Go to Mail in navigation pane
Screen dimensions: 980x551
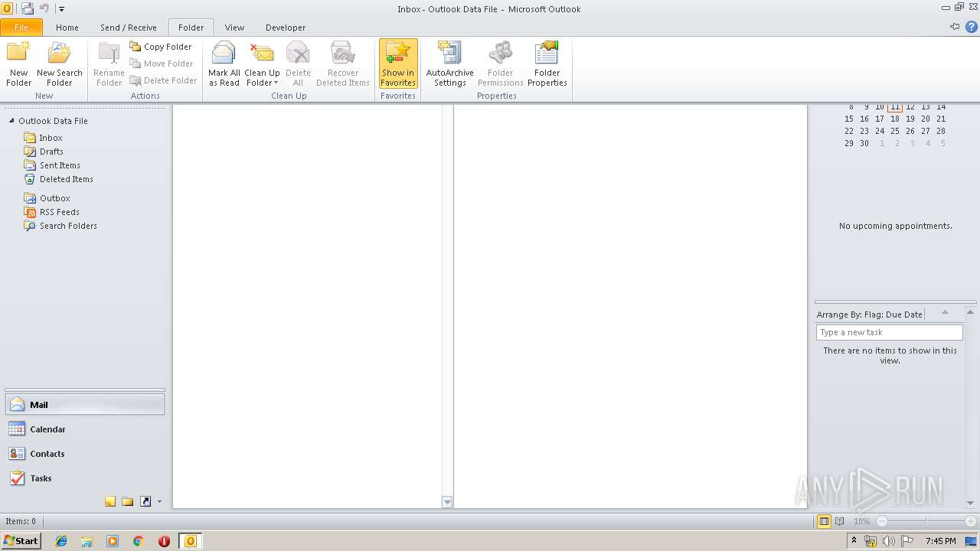pos(85,405)
